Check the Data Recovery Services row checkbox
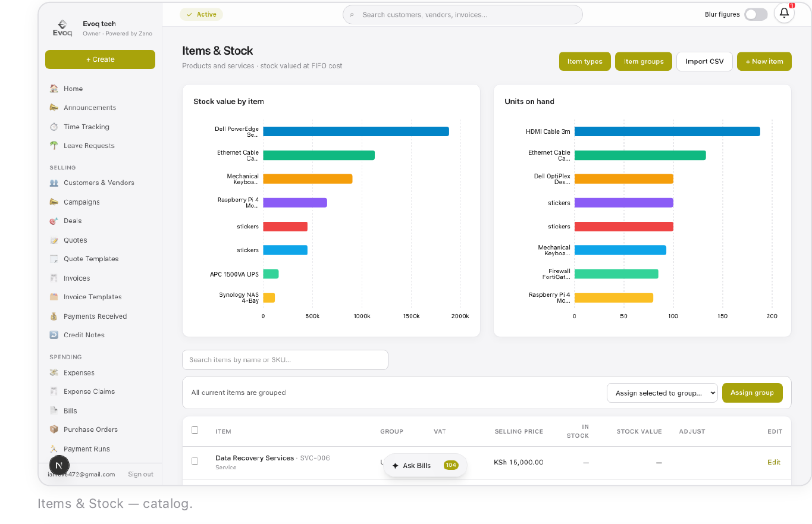Screen dimensions: 812x524 click(195, 461)
